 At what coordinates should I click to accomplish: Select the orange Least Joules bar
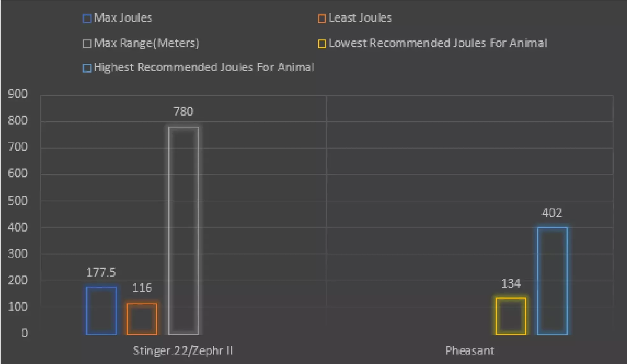coord(142,319)
